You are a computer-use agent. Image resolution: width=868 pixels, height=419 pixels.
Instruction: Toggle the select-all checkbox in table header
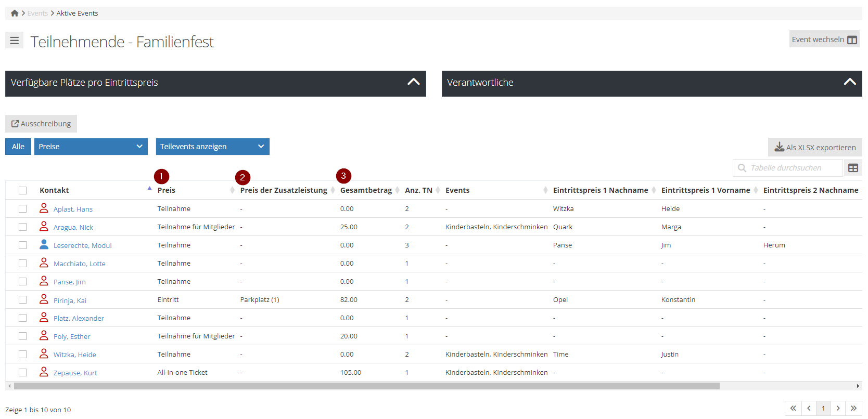tap(22, 190)
